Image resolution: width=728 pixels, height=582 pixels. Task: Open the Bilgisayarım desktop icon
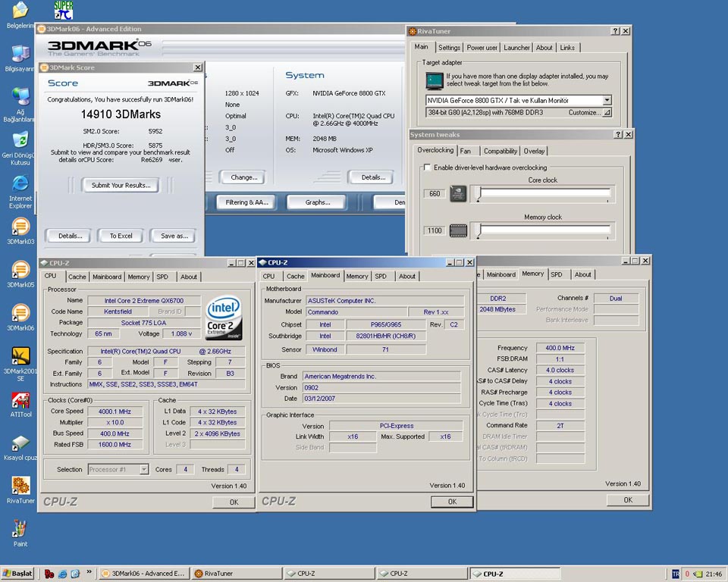pos(20,58)
